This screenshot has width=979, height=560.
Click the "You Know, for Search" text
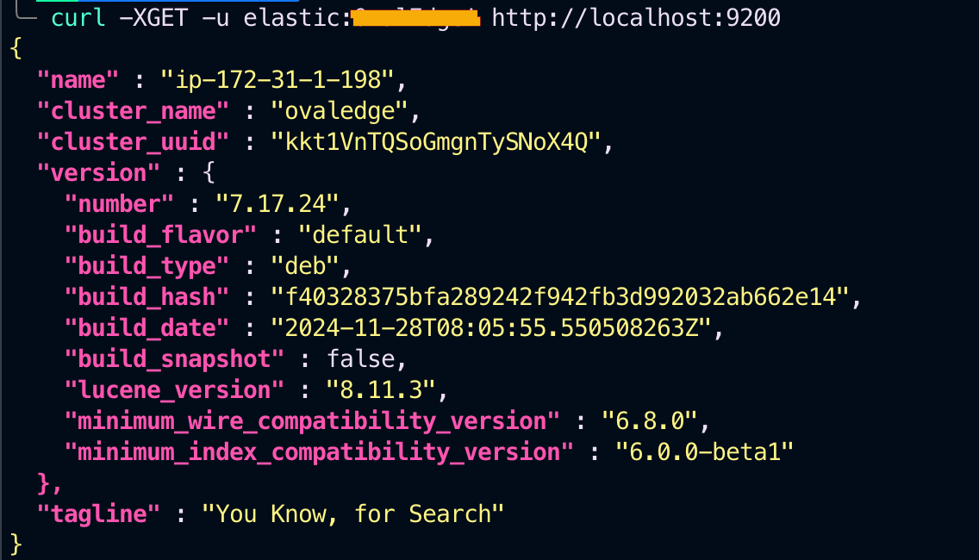point(352,514)
